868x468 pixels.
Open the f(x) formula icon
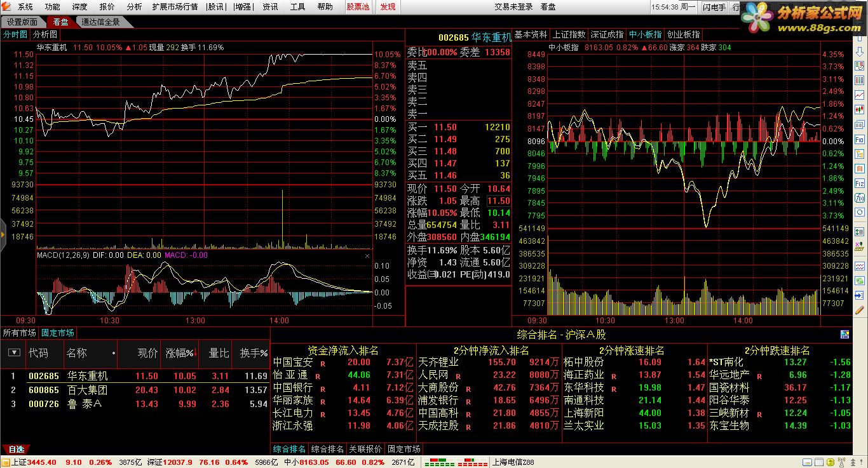860,197
